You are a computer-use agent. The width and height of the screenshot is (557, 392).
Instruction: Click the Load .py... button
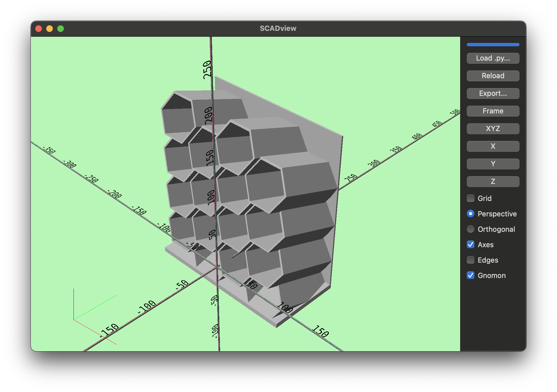(x=493, y=58)
